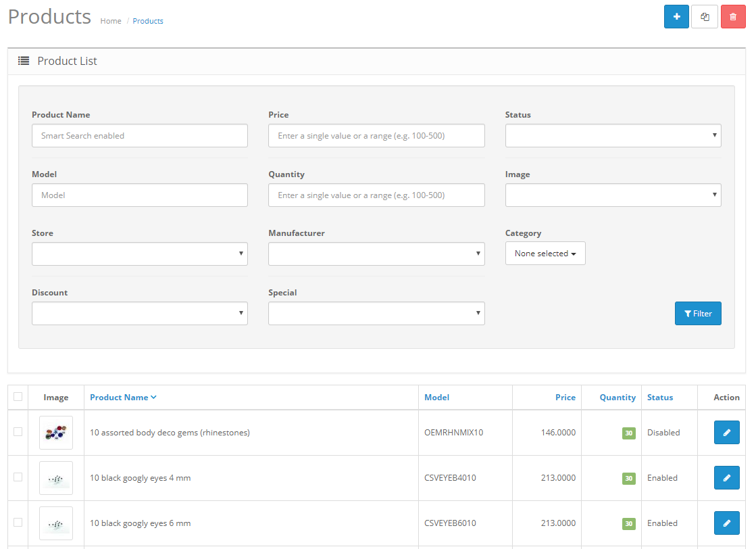Select model cell CSVEYEB6010
Screen dimensions: 756x549
point(451,523)
